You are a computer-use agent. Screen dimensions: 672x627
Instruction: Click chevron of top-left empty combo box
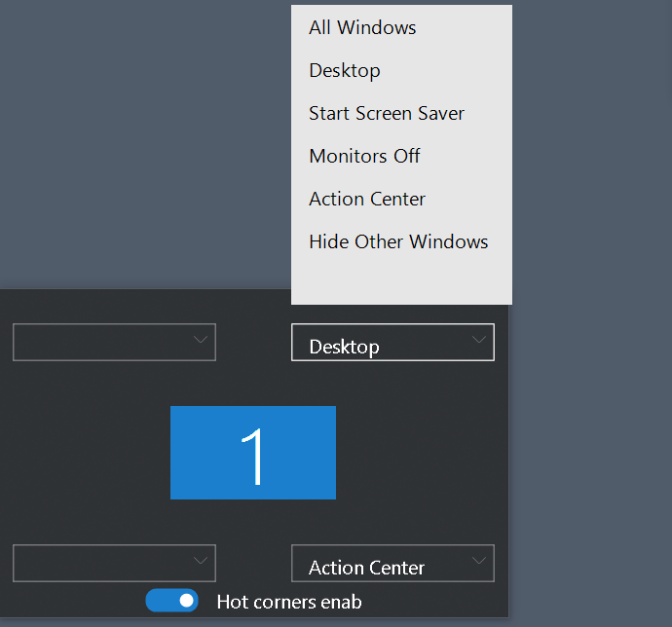201,340
